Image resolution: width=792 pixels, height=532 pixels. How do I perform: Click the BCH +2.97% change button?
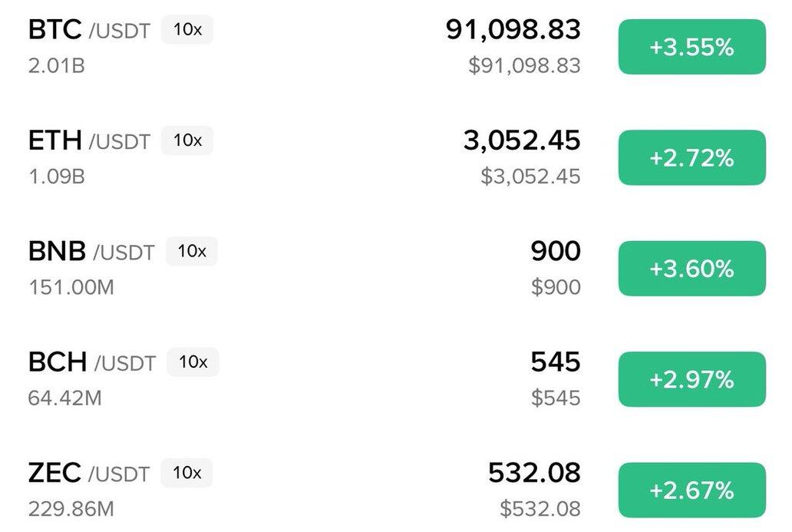(691, 379)
